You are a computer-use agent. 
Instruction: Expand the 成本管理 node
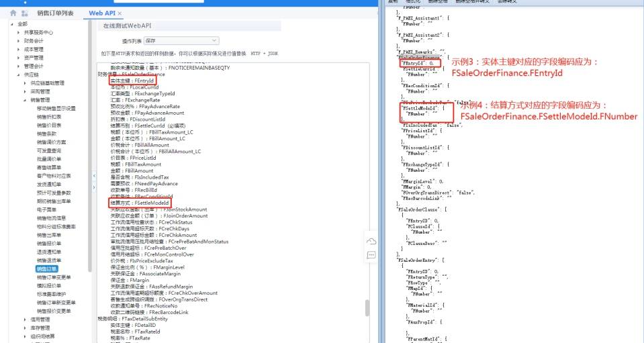pos(19,49)
